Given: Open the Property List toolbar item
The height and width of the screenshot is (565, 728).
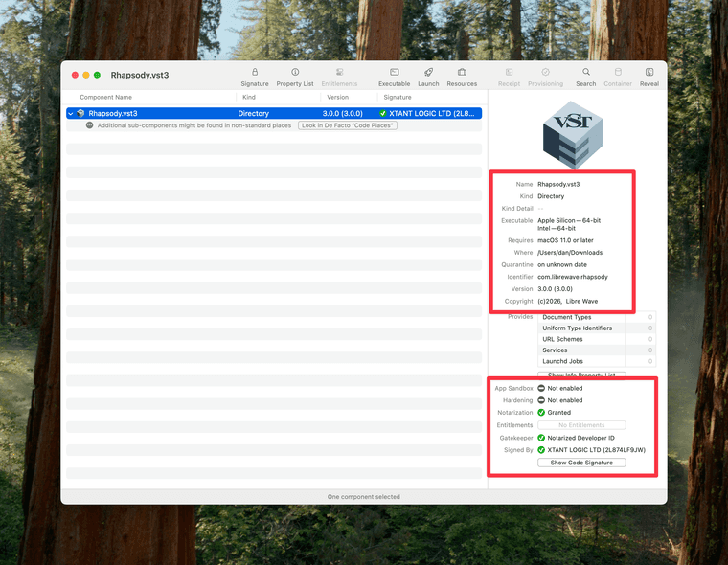Looking at the screenshot, I should point(295,77).
